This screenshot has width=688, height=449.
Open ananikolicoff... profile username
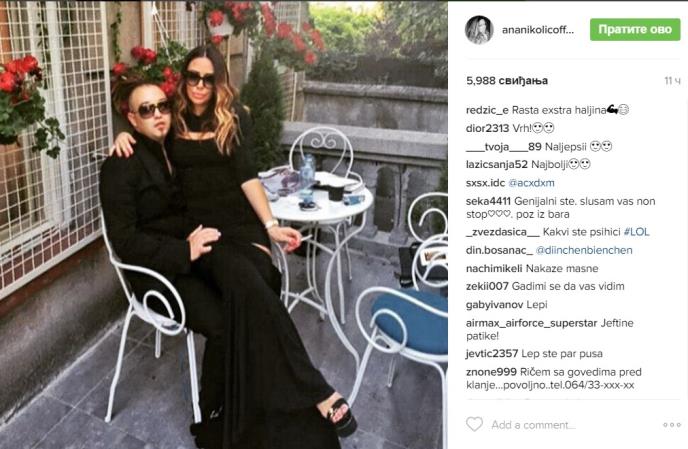(x=538, y=30)
